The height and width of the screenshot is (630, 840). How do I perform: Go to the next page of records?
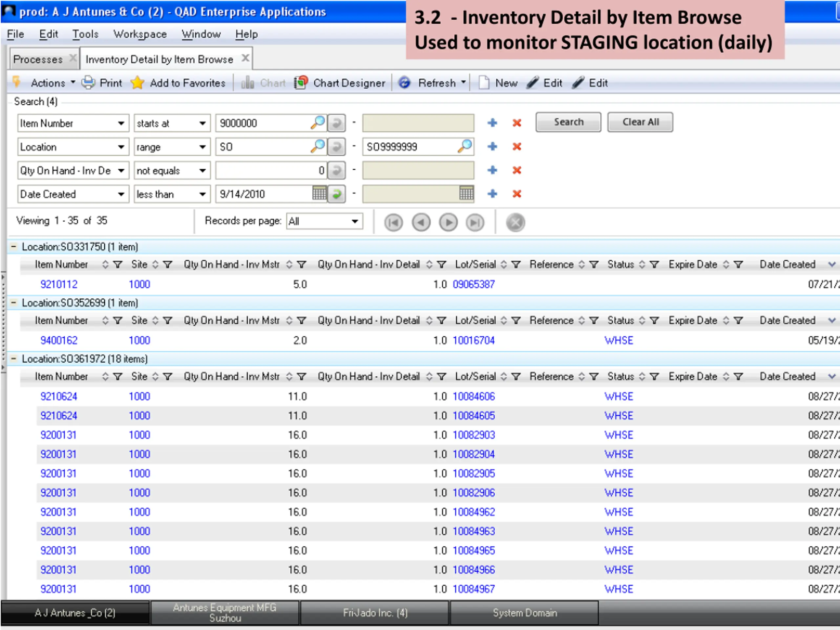(449, 222)
